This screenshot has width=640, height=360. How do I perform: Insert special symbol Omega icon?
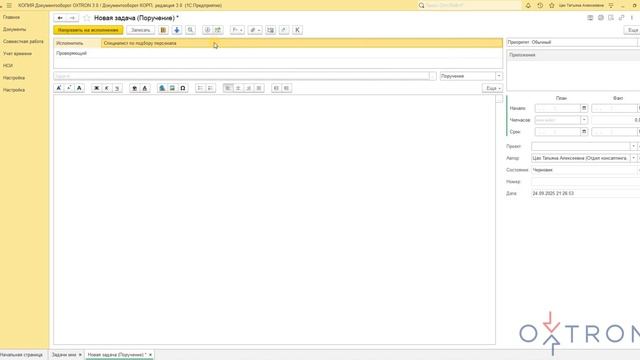183,88
